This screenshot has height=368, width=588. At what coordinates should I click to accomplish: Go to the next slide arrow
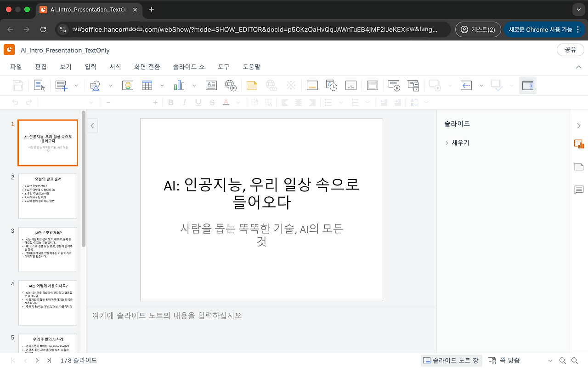37,361
